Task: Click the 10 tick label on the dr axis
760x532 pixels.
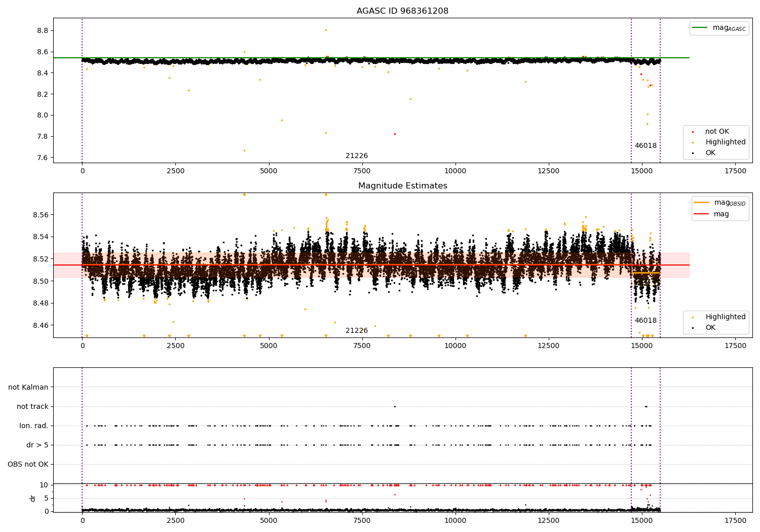Action: pyautogui.click(x=44, y=485)
